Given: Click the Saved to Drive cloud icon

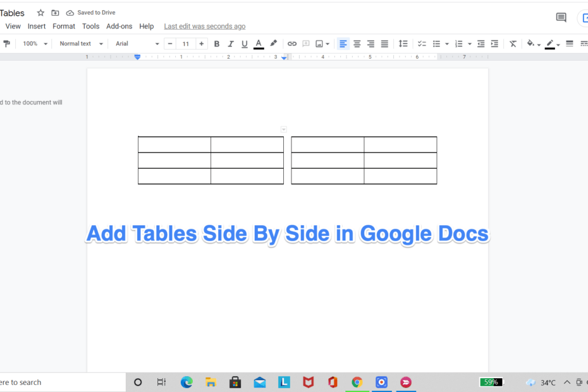Looking at the screenshot, I should (x=70, y=13).
